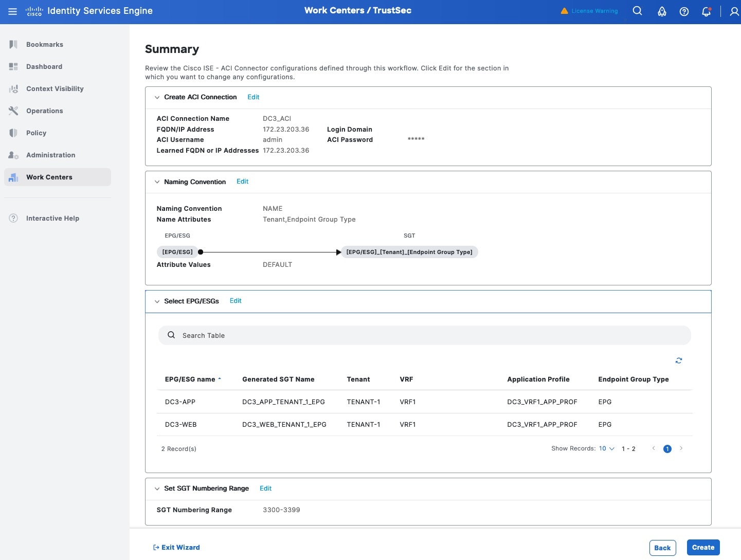Screen dimensions: 741x560
Task: Open the notifications bell icon
Action: click(x=707, y=11)
